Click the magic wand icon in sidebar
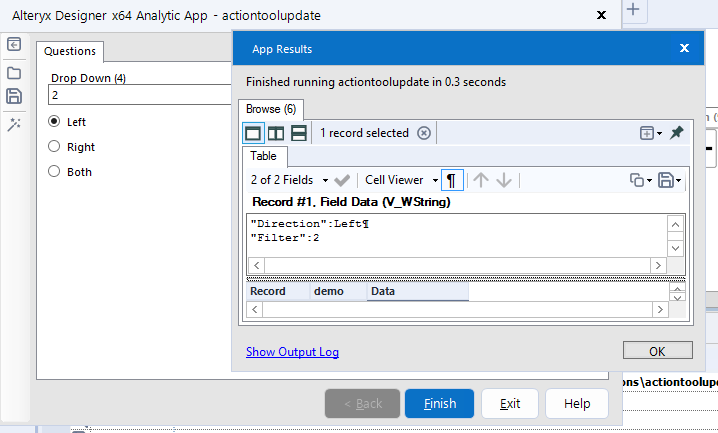 pos(14,123)
